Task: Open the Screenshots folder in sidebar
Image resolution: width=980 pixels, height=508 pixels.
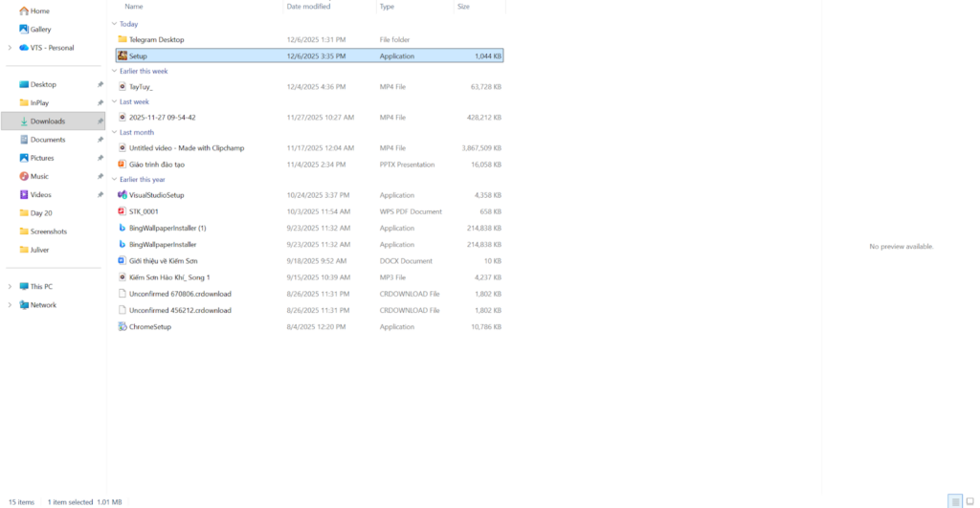Action: 48,232
